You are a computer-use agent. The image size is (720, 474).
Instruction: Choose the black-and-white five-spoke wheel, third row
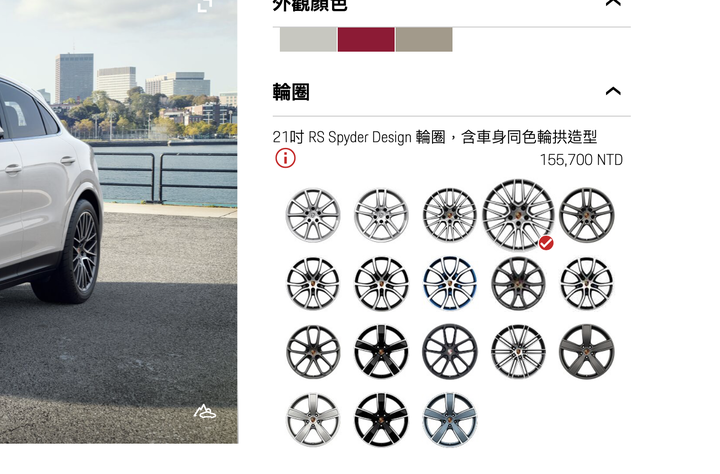point(381,352)
